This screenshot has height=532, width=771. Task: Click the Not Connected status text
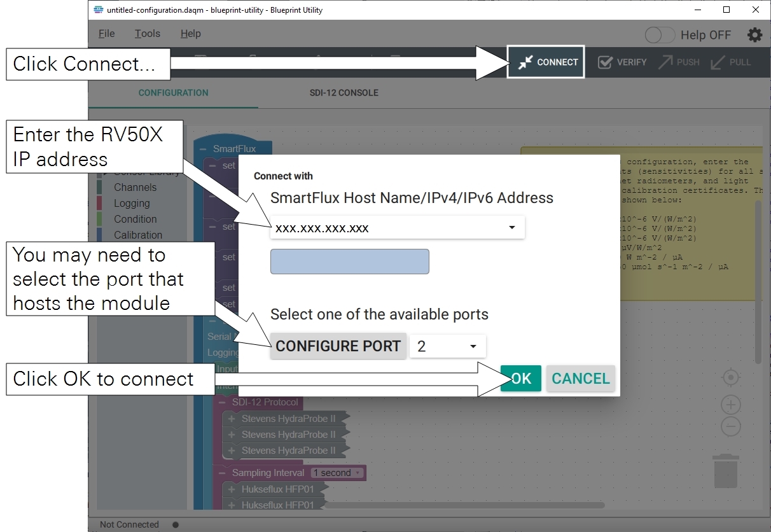pyautogui.click(x=129, y=525)
